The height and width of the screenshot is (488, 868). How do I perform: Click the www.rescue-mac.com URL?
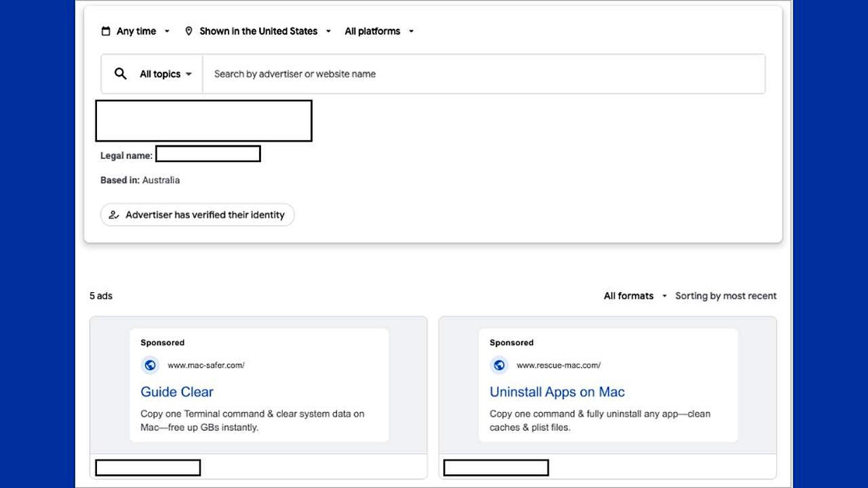click(x=559, y=365)
